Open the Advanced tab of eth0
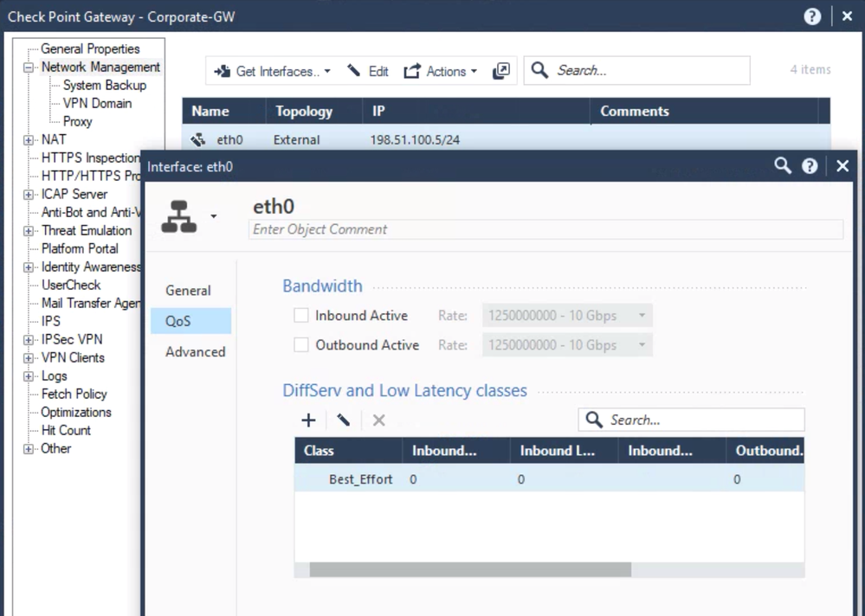Viewport: 865px width, 616px height. pos(196,351)
